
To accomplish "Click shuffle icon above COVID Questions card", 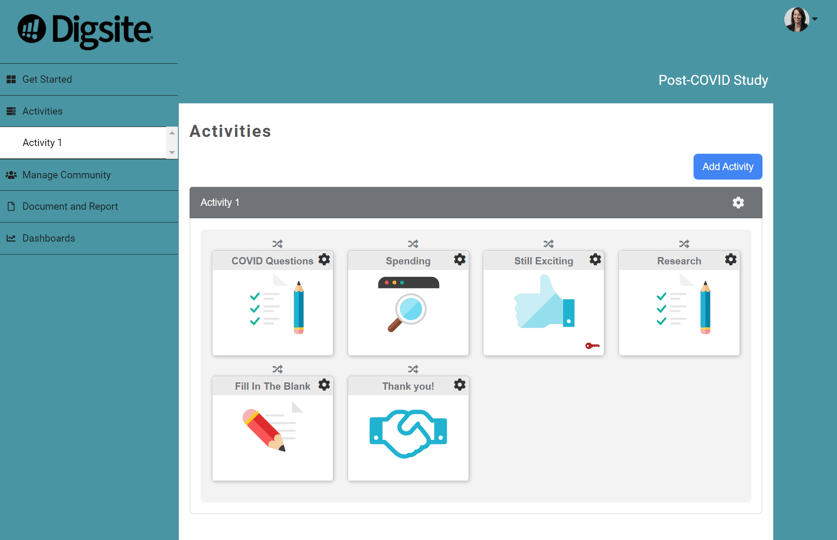I will click(x=278, y=244).
